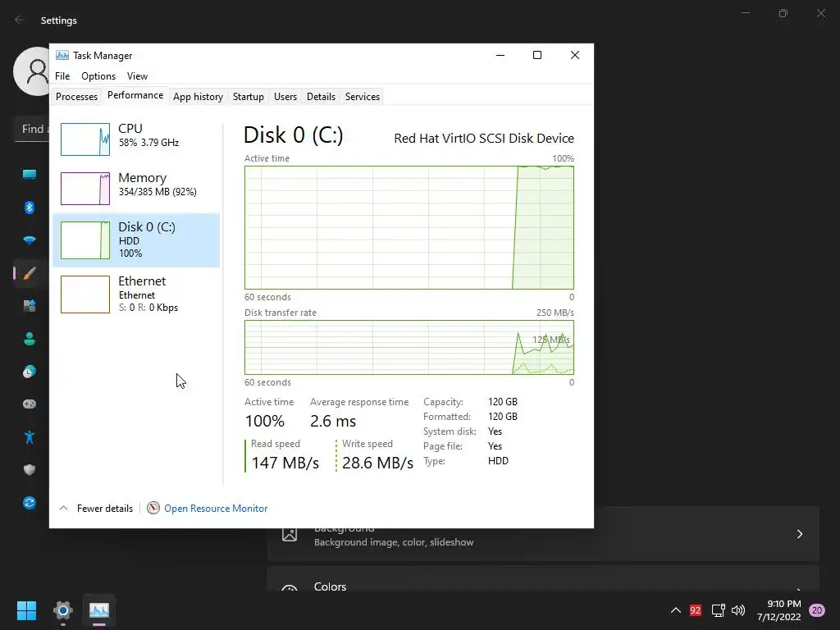Click the Open Resource Monitor link
Viewport: 840px width, 630px height.
click(216, 509)
